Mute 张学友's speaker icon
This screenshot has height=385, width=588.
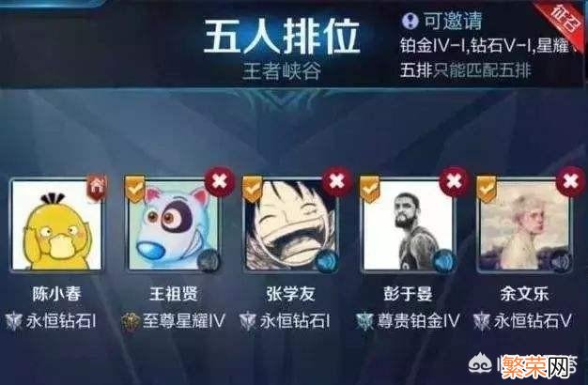point(327,260)
